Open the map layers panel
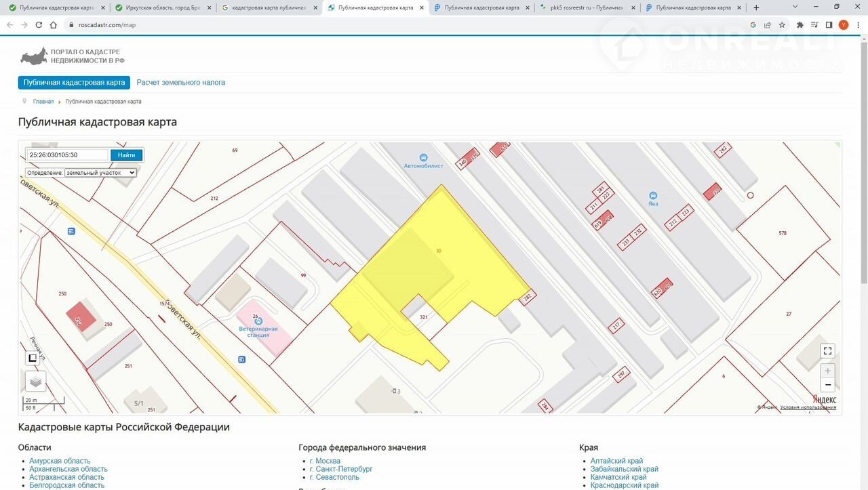The width and height of the screenshot is (868, 490). 36,381
